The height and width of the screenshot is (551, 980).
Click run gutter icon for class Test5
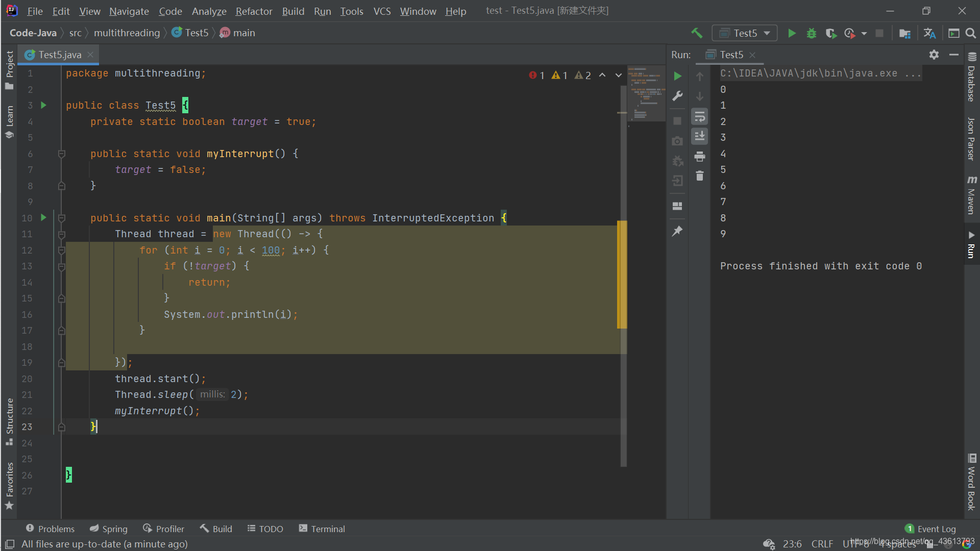click(x=44, y=105)
